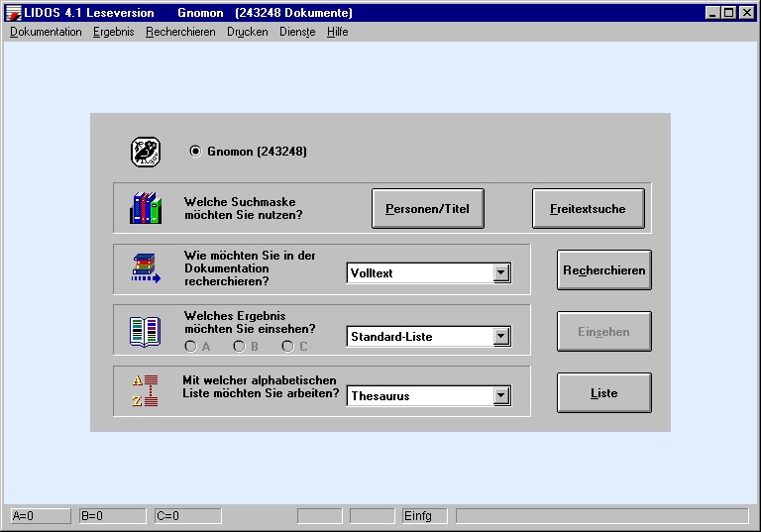This screenshot has height=532, width=761.
Task: Open the Ergebnis menu
Action: click(114, 32)
